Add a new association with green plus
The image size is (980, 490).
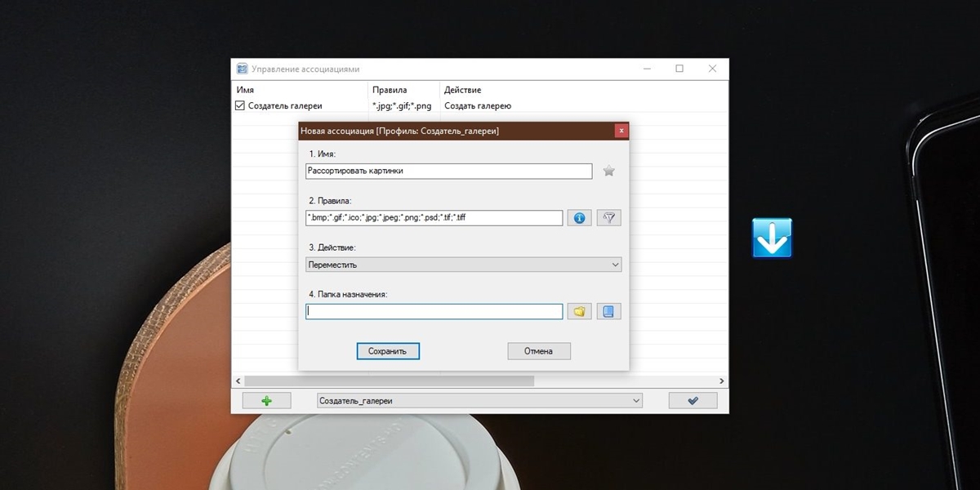pos(266,401)
